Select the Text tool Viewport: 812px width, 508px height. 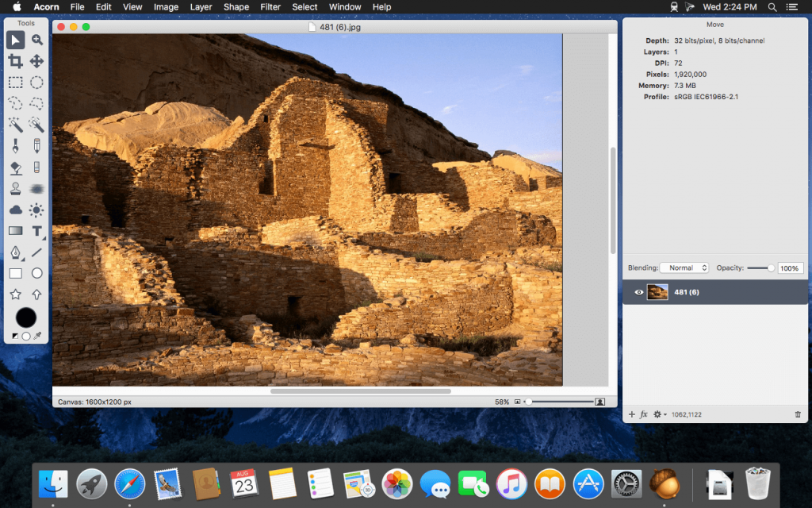(x=36, y=230)
